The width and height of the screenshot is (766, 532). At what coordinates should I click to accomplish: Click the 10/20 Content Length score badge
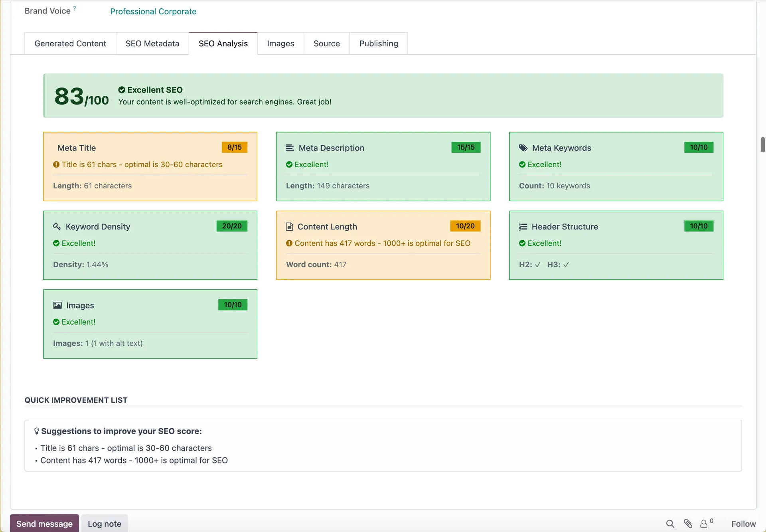[x=465, y=226]
